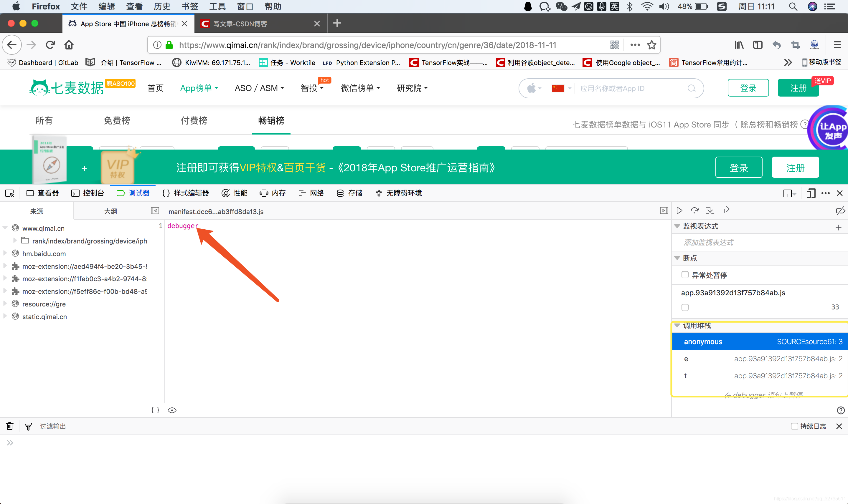Enable pause on exceptions checkbox
This screenshot has height=504, width=848.
click(685, 275)
